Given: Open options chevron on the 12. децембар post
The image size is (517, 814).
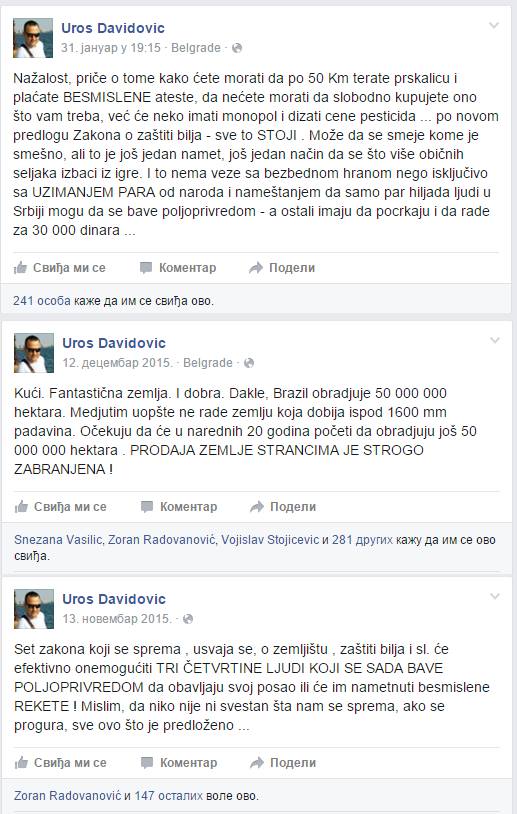Looking at the screenshot, I should [x=495, y=341].
